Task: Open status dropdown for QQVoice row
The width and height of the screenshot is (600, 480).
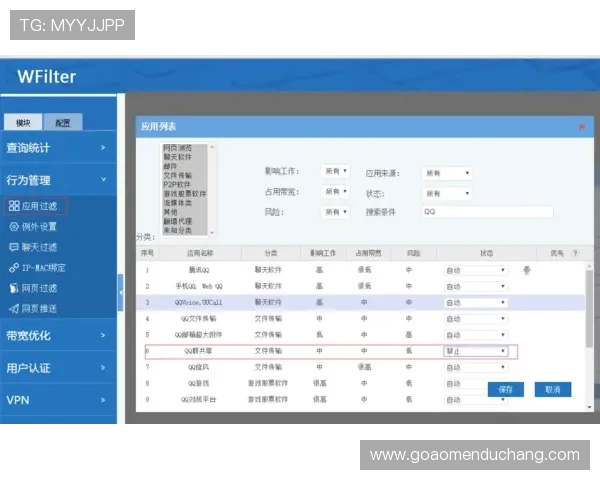Action: tap(476, 303)
